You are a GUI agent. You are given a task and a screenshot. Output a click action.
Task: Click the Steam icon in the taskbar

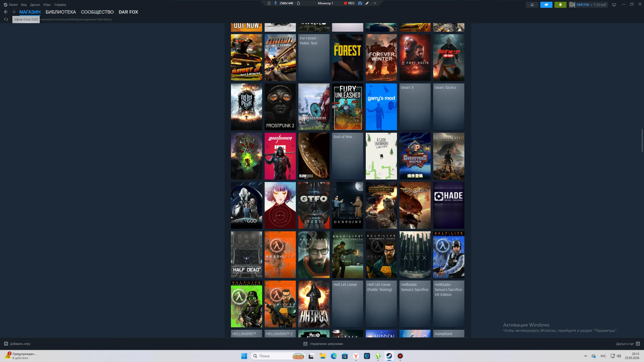point(389,356)
